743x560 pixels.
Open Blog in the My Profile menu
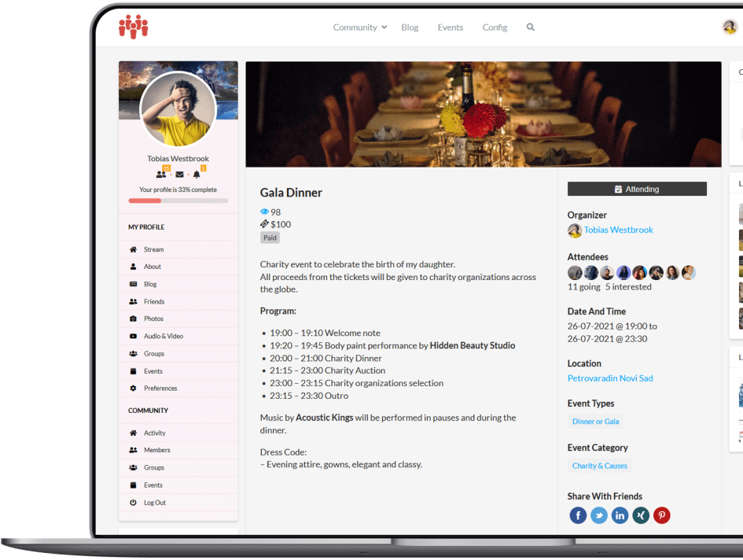[178, 284]
